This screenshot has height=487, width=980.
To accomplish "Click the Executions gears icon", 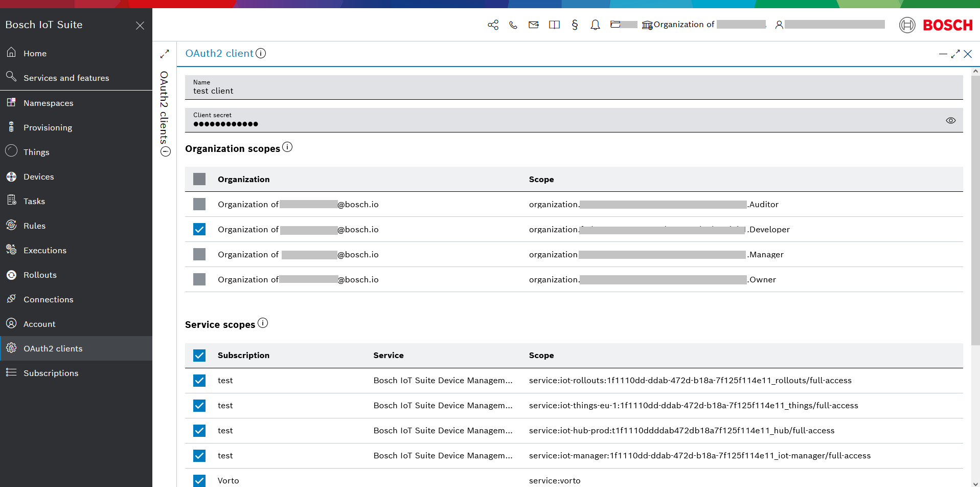I will pos(11,250).
